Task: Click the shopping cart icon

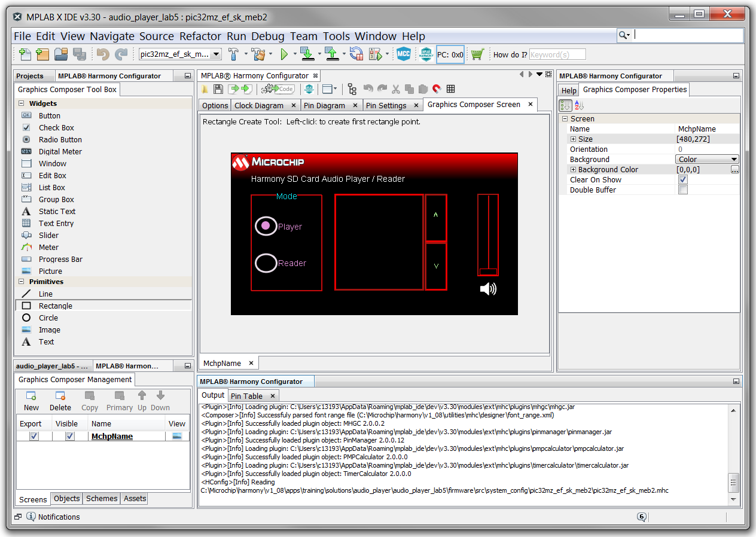Action: [x=477, y=54]
